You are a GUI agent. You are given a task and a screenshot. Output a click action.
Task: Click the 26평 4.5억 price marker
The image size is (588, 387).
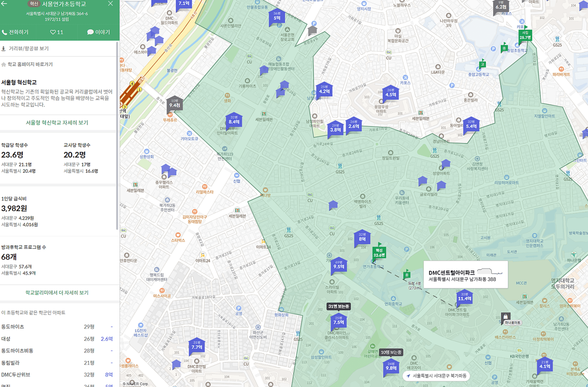390,93
